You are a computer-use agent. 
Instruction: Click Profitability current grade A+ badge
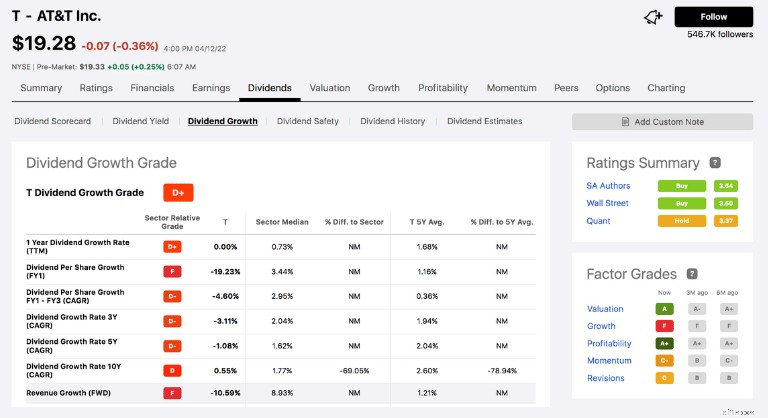[665, 344]
